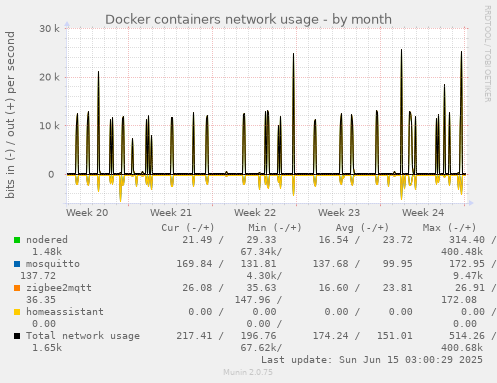Viewport: 497px width, 383px height.
Task: Click the '1.65k' value under Total
Action: (47, 348)
